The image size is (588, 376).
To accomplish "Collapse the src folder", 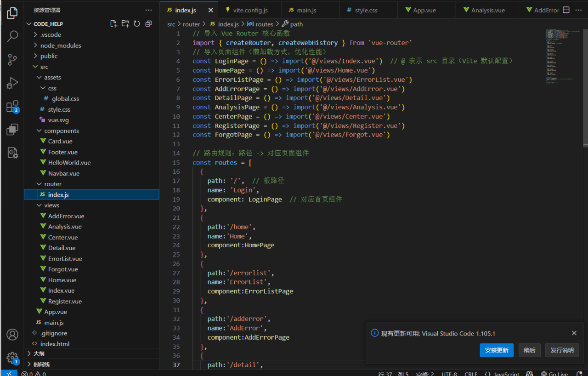I will point(91,67).
